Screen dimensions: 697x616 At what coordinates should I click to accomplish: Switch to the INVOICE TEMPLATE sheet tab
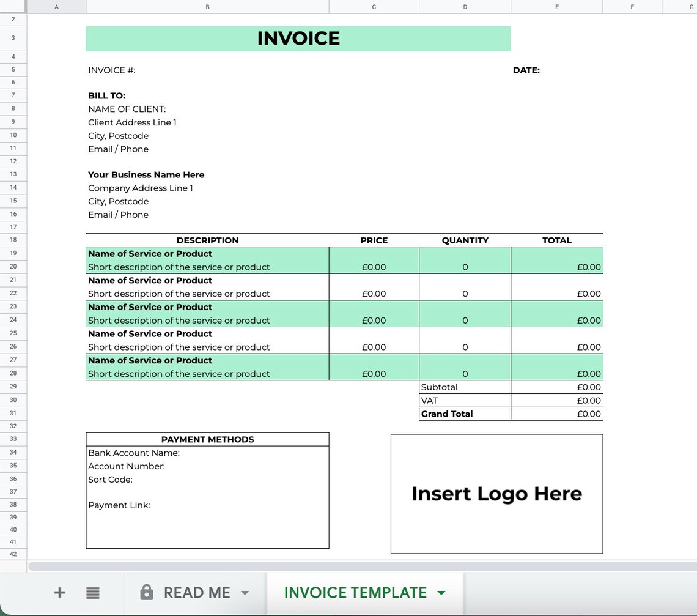(x=355, y=592)
